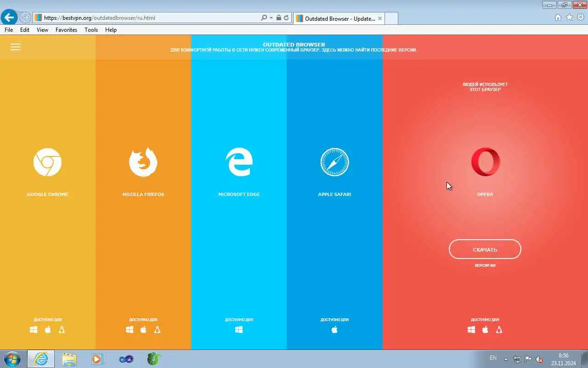Open the Favorites menu

66,29
